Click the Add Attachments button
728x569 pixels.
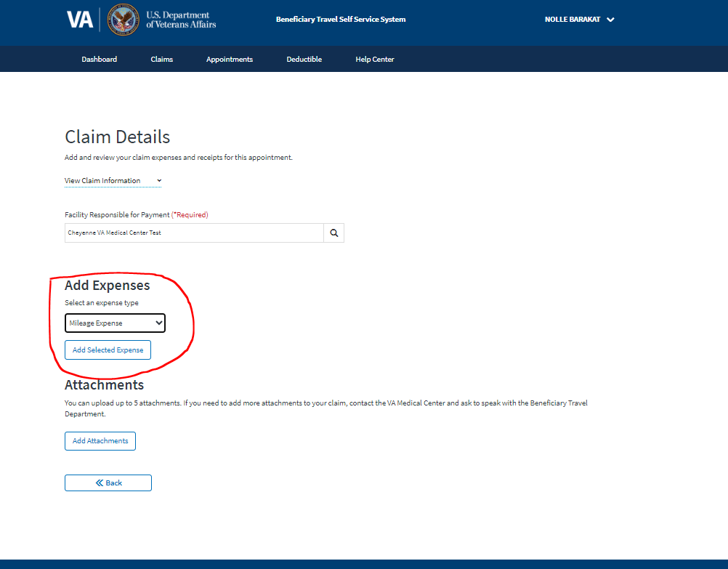coord(100,441)
